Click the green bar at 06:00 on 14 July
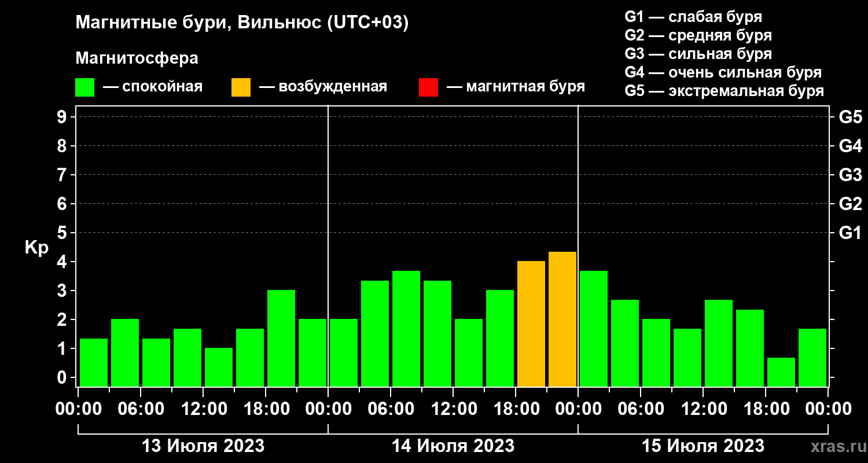Viewport: 868px width, 463px height. pyautogui.click(x=406, y=329)
